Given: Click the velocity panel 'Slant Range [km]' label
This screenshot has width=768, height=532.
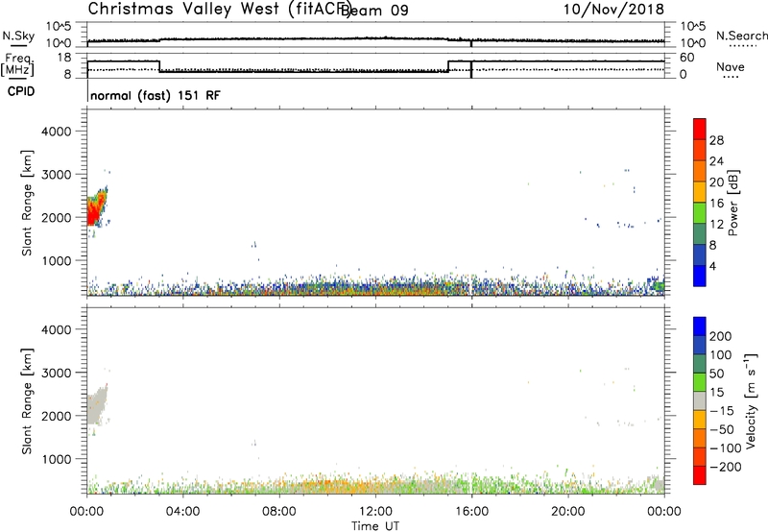Looking at the screenshot, I should (27, 401).
